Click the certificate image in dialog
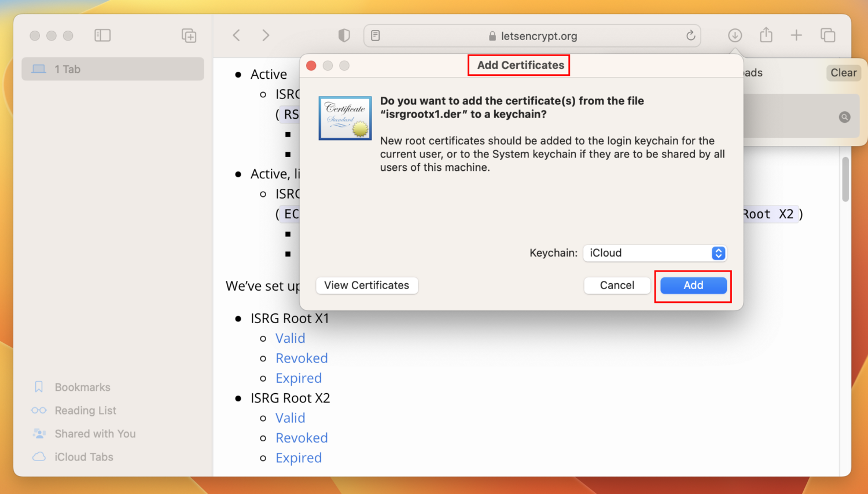Viewport: 868px width, 494px height. pyautogui.click(x=345, y=118)
